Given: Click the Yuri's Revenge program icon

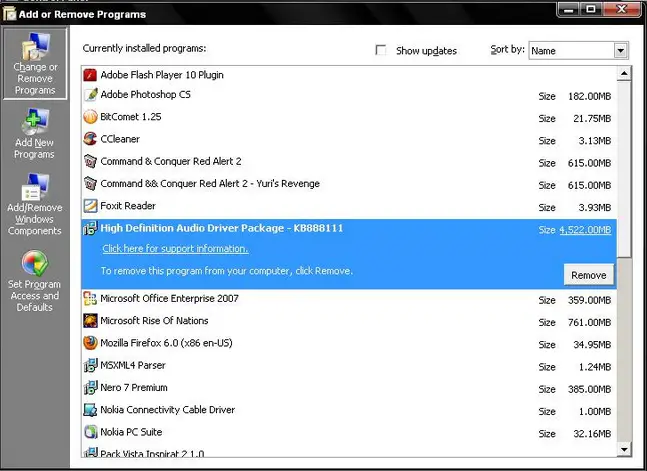Looking at the screenshot, I should click(90, 184).
